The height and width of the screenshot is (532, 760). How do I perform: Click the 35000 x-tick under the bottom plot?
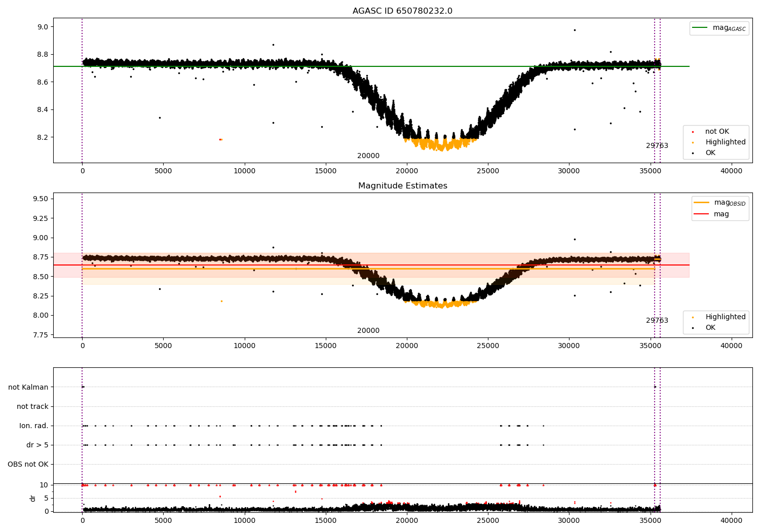[650, 521]
